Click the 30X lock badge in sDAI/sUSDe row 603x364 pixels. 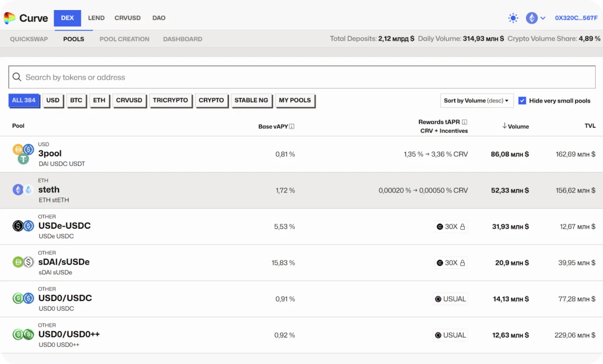point(451,263)
